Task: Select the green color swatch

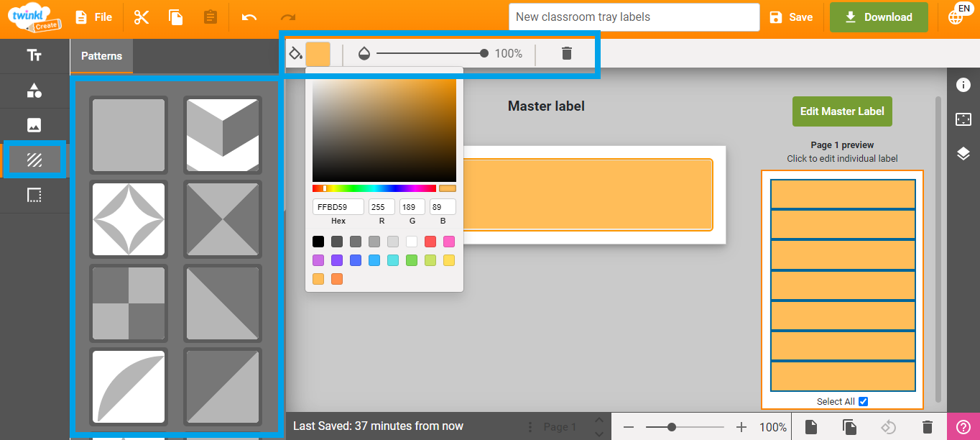Action: click(x=412, y=260)
